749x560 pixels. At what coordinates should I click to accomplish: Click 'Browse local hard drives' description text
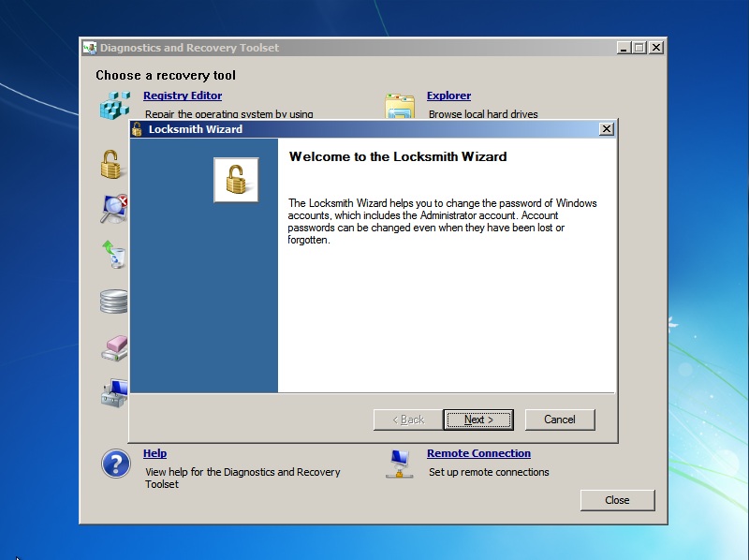(x=483, y=114)
